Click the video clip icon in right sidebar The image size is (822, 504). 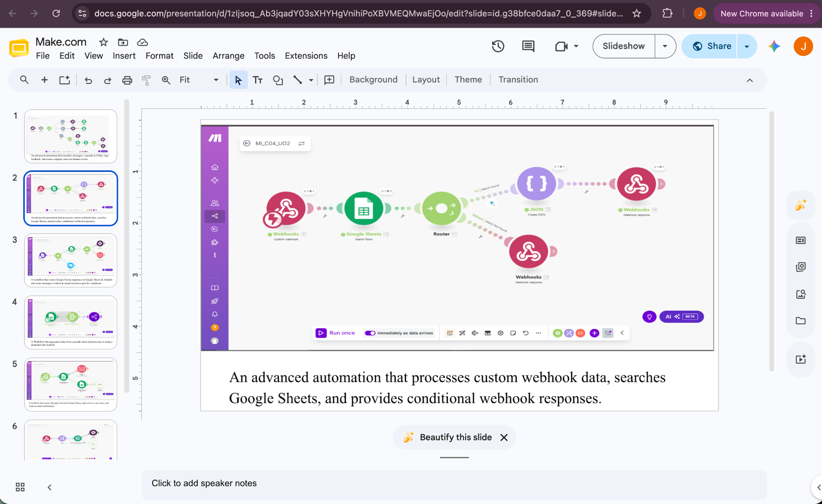click(801, 359)
